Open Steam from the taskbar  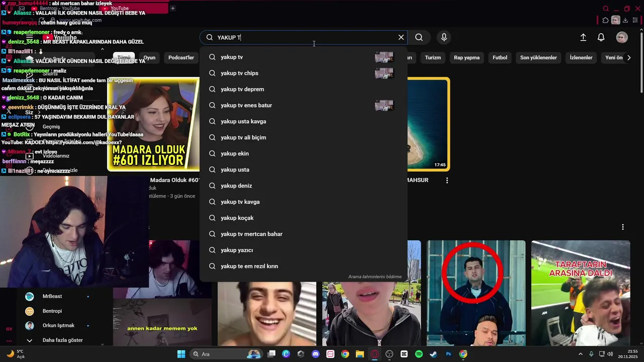tap(433, 354)
